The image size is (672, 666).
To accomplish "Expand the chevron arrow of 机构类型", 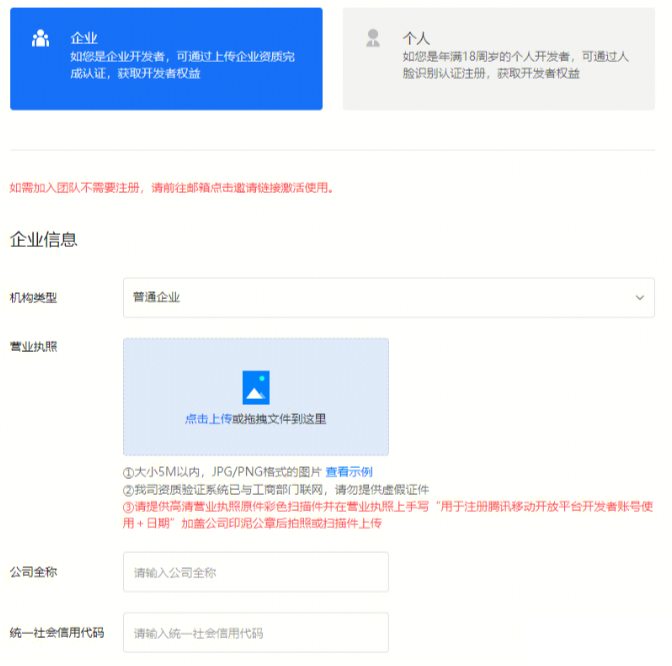I will click(x=640, y=298).
